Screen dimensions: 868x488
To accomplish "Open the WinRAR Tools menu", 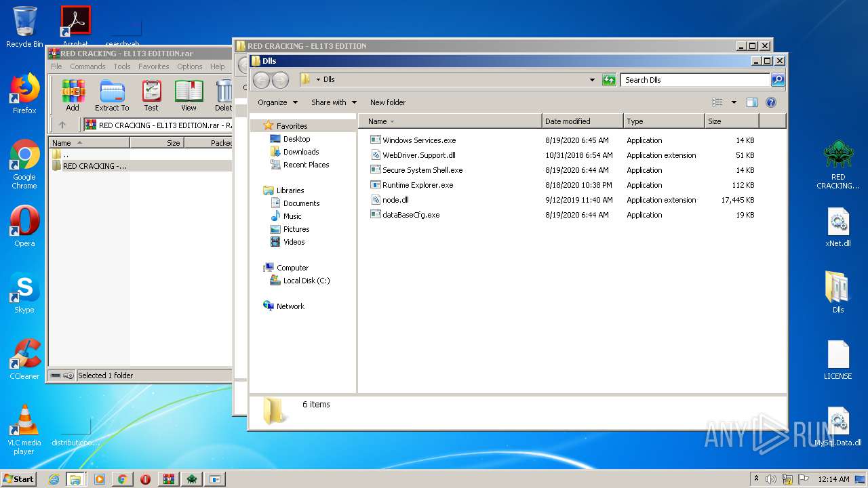I will tap(122, 66).
